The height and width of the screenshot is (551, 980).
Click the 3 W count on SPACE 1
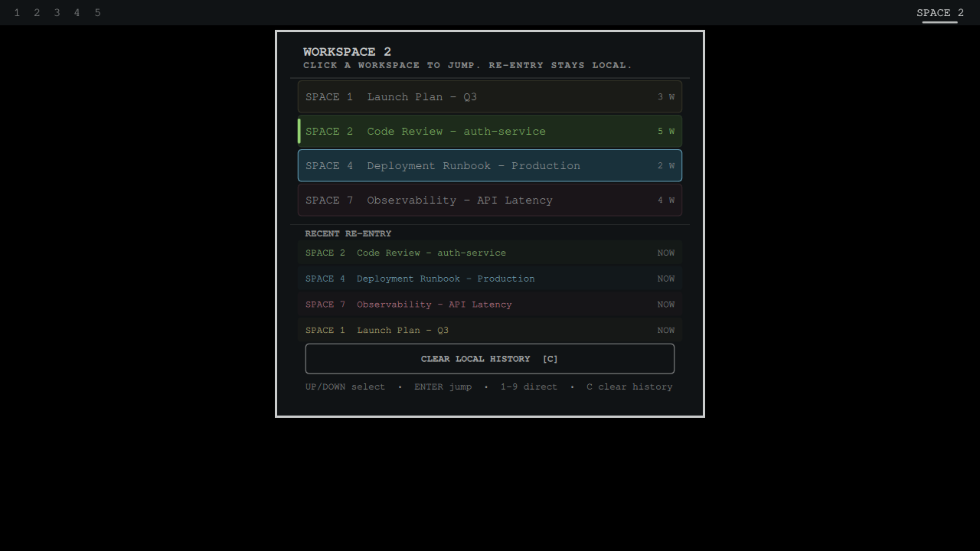(666, 97)
